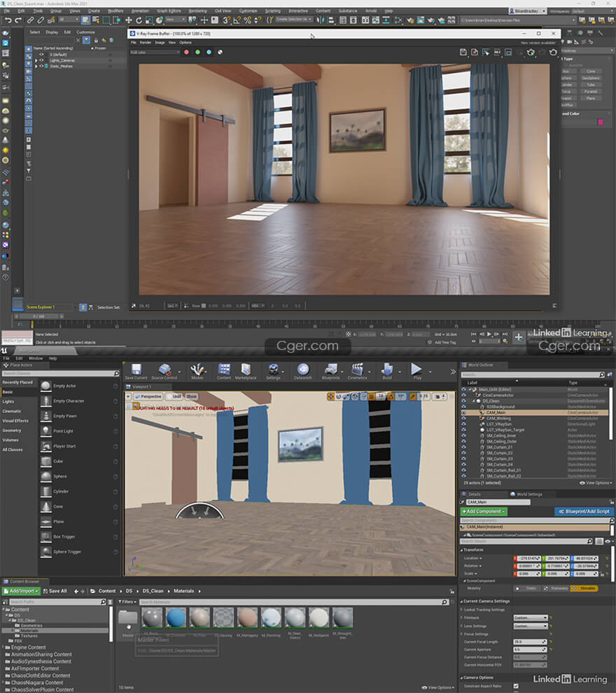The height and width of the screenshot is (693, 616).
Task: Select the Lights category in Place Actors
Action: [8, 402]
